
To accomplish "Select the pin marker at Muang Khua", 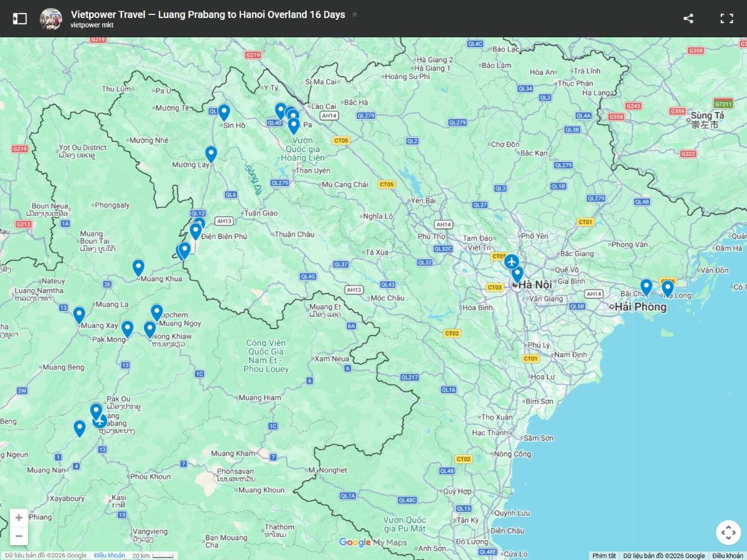I will [138, 267].
